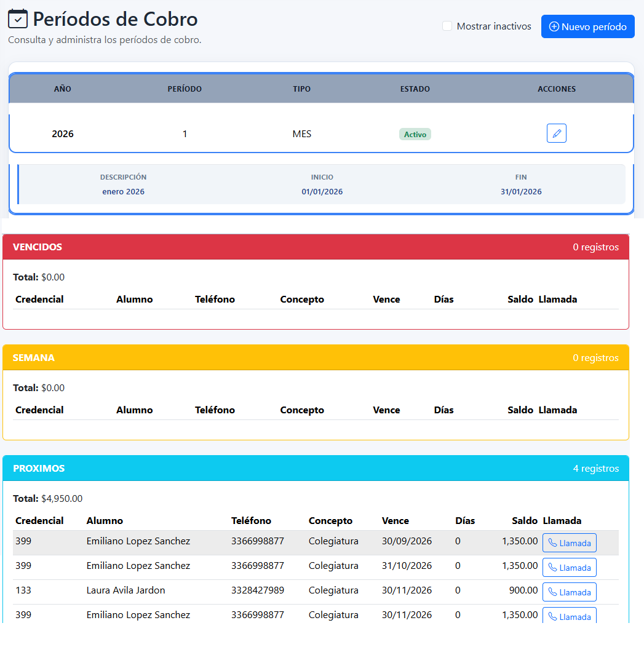Select the Laura Avila Jardon name cell
This screenshot has height=647, width=644.
125,590
